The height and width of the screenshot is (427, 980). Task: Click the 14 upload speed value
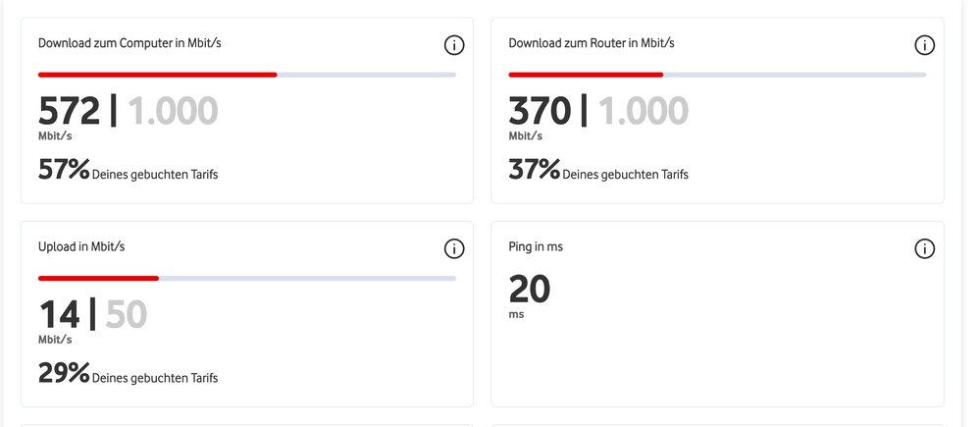click(x=59, y=314)
